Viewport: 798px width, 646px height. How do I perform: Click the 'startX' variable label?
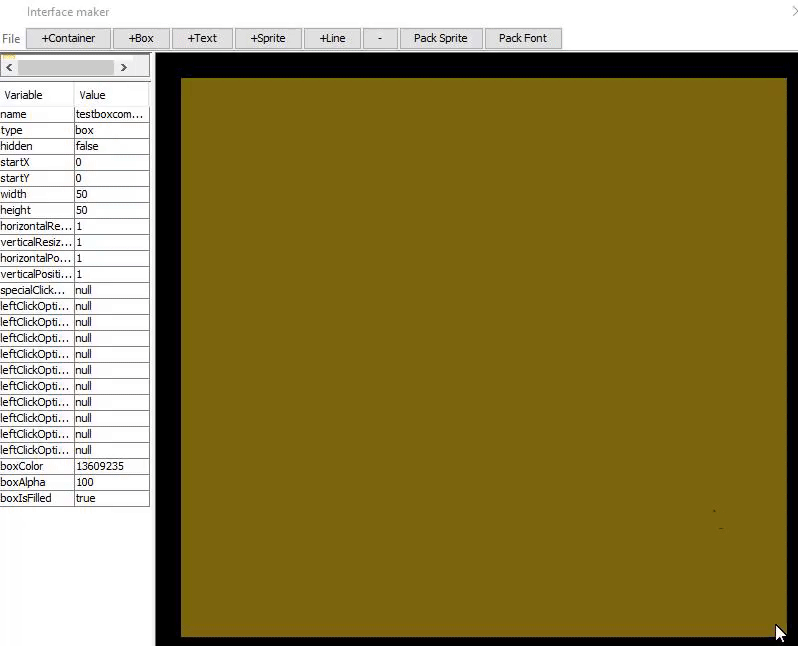tap(15, 162)
